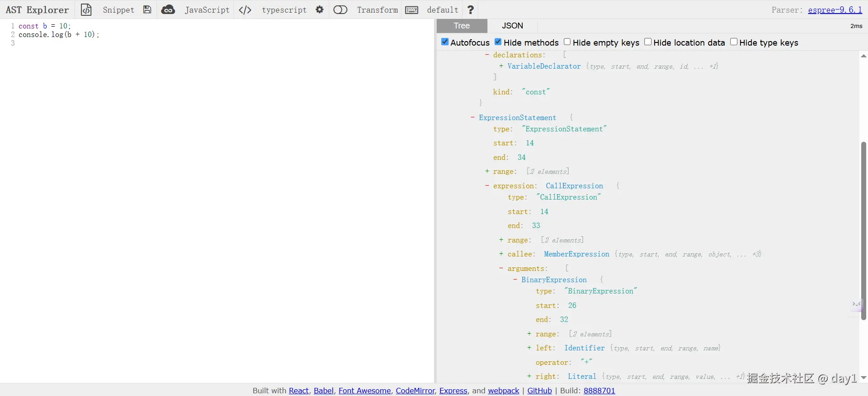Uncheck Hide methods checkbox

pyautogui.click(x=498, y=42)
